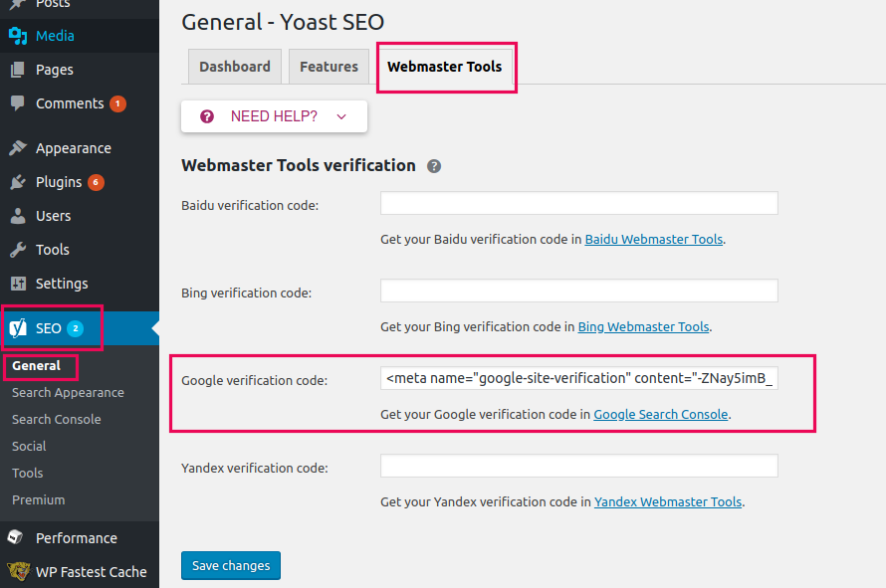
Task: Click the Media icon in sidebar
Action: click(x=18, y=37)
